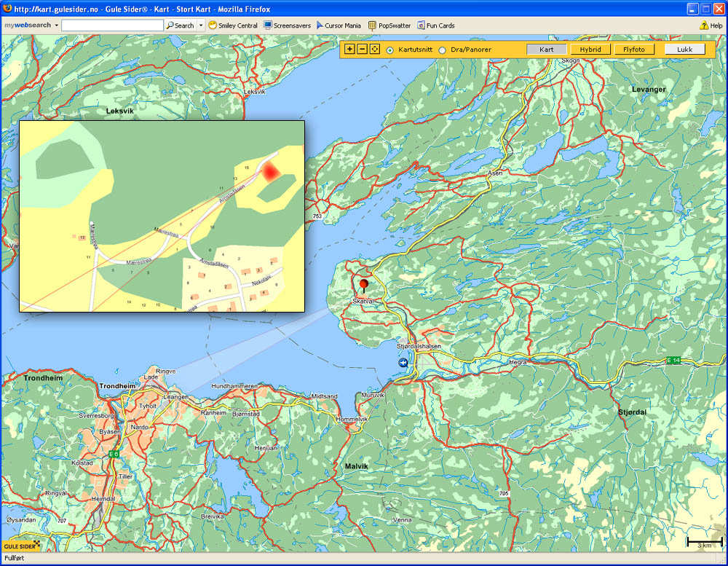
Task: Expand the mywebsearch dropdown arrow
Action: (x=56, y=25)
